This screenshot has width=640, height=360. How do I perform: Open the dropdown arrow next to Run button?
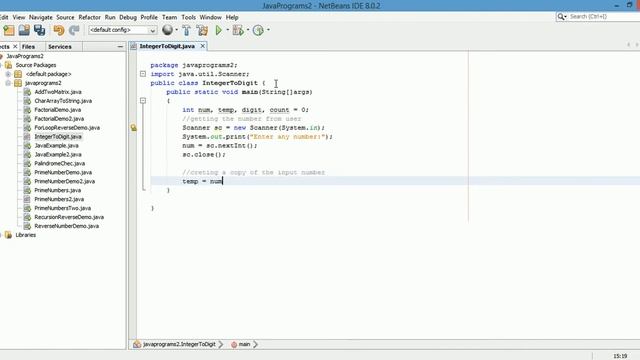tap(227, 30)
